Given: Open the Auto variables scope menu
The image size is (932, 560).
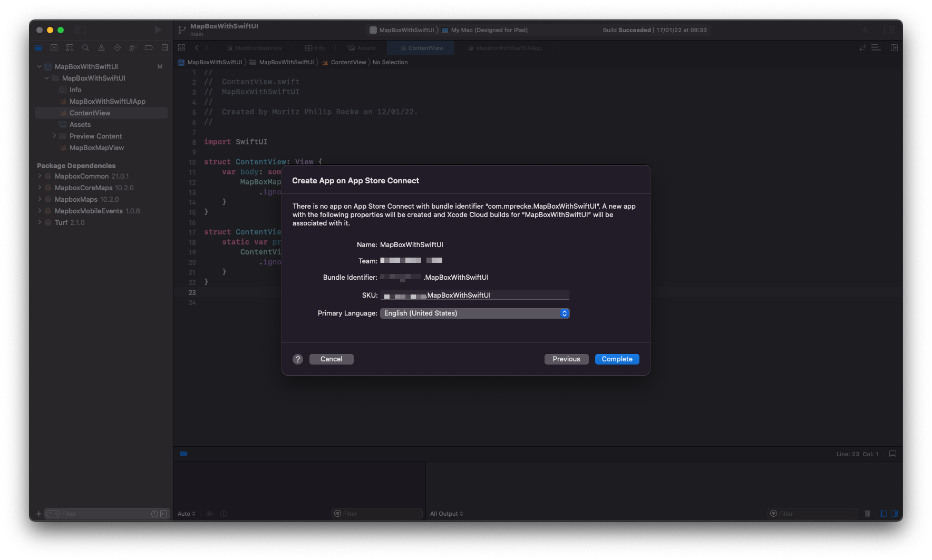Looking at the screenshot, I should [x=187, y=514].
